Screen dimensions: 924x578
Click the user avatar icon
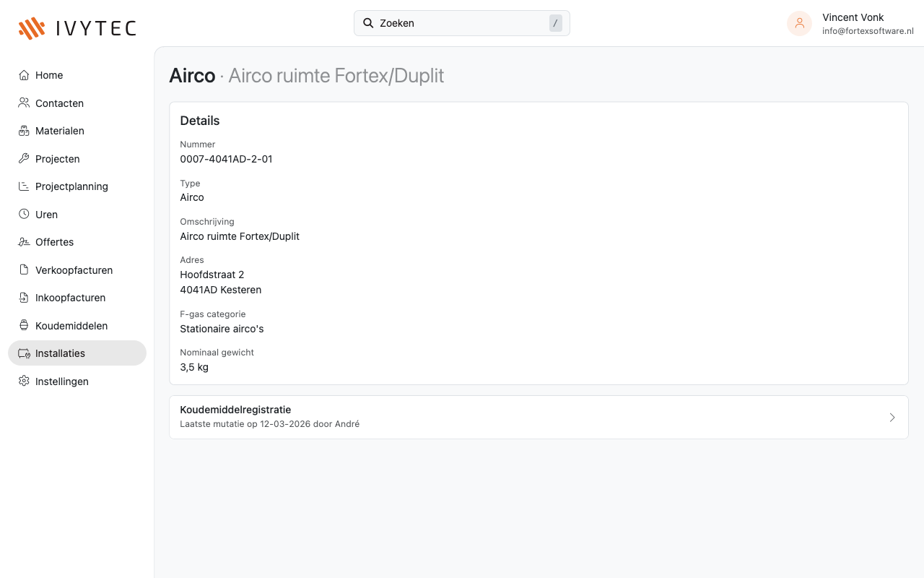[799, 23]
